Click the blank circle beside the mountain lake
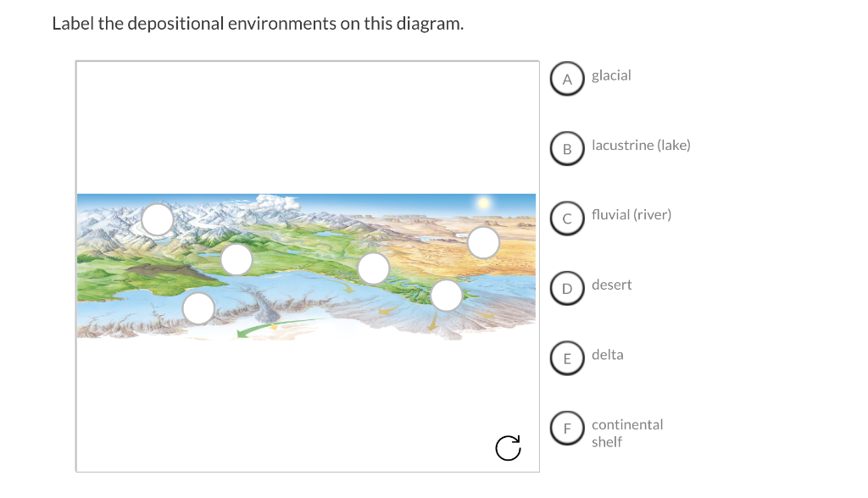This screenshot has width=868, height=498. pos(236,259)
